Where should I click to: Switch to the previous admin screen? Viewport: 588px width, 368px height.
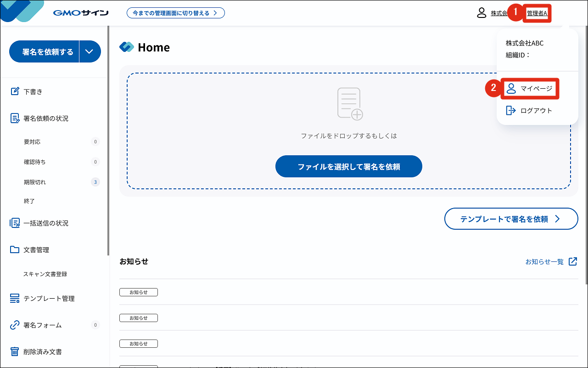coord(175,13)
